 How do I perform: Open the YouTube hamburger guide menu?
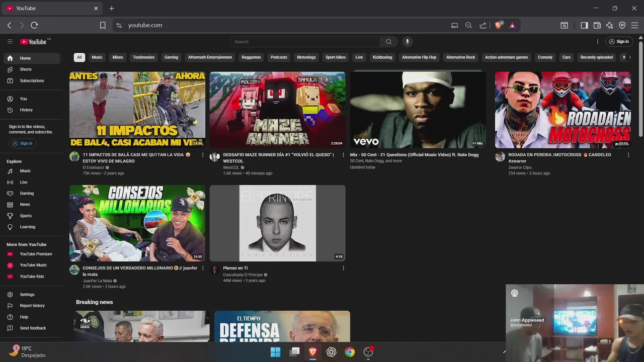pos(10,42)
